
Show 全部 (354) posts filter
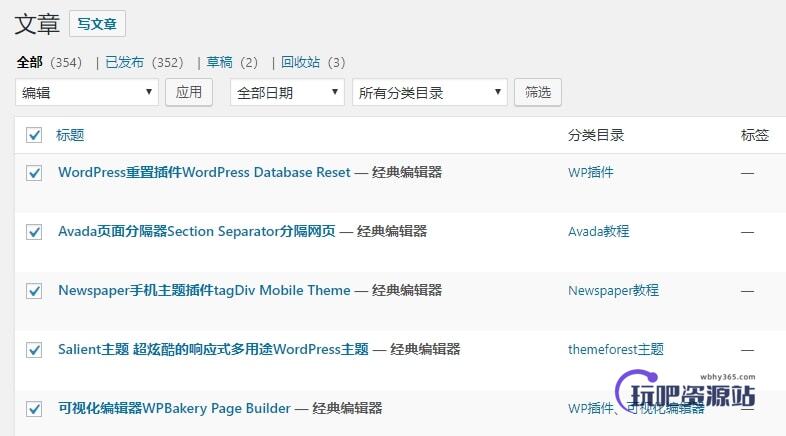(49, 63)
